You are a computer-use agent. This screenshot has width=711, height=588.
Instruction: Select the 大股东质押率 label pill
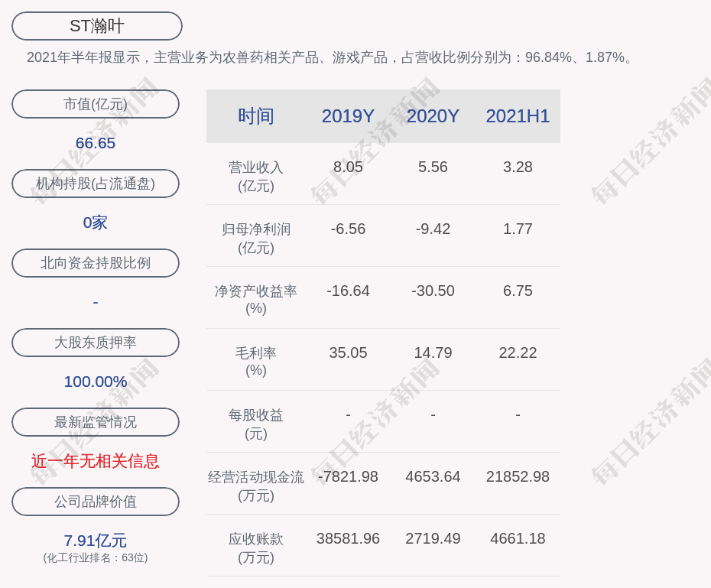point(96,343)
